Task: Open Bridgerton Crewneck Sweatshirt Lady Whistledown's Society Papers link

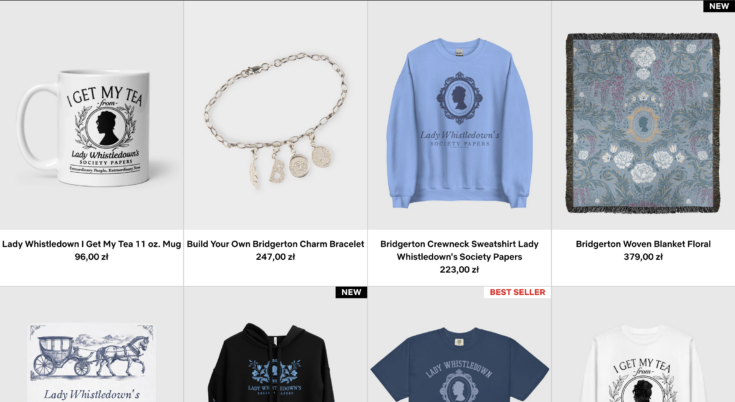Action: point(459,250)
